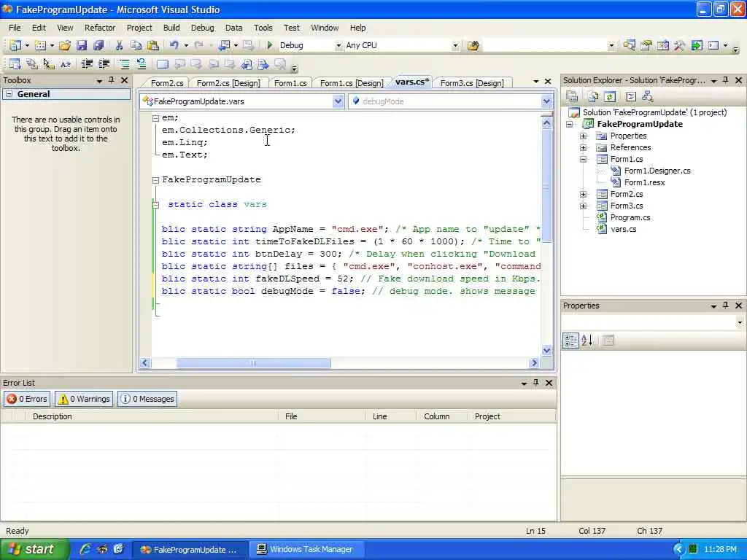Click the Navigate Backward icon
Image resolution: width=747 pixels, height=560 pixels.
(x=223, y=45)
